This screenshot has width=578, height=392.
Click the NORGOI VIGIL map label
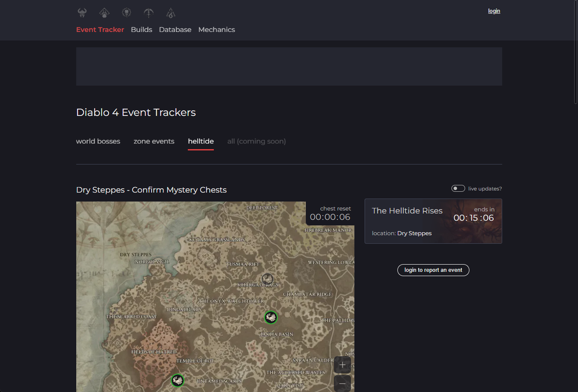[x=152, y=262]
